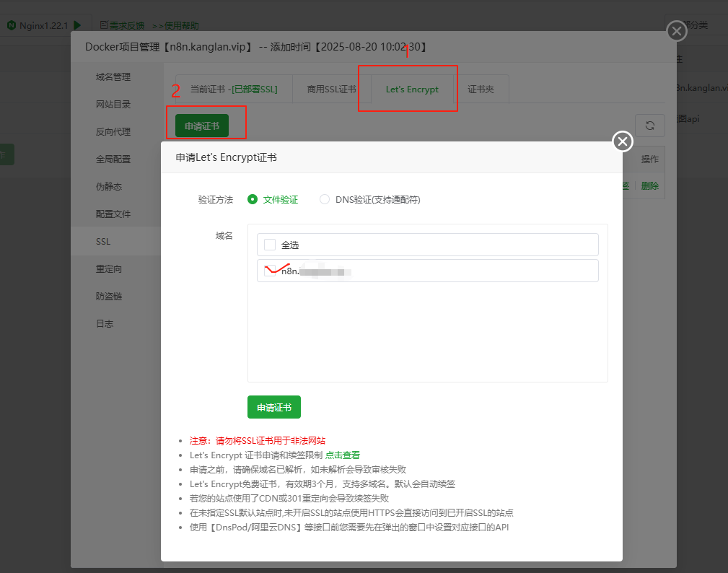Open 伪静态 in the sidebar
The height and width of the screenshot is (573, 728).
click(x=109, y=186)
